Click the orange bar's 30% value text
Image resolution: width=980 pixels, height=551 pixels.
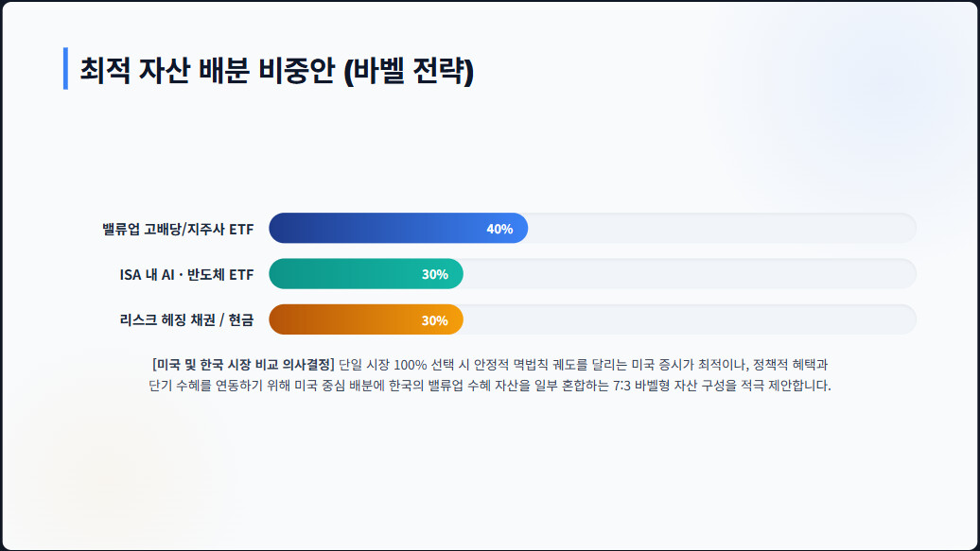(x=435, y=320)
